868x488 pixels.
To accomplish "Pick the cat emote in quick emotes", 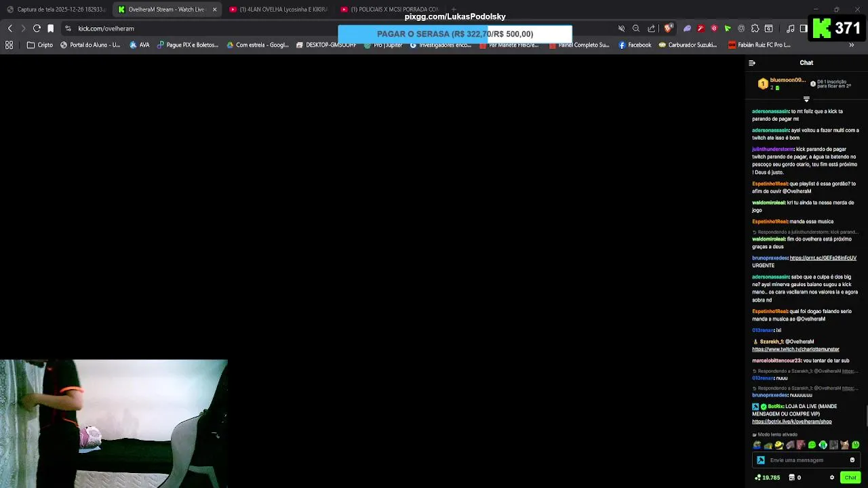I will click(844, 445).
